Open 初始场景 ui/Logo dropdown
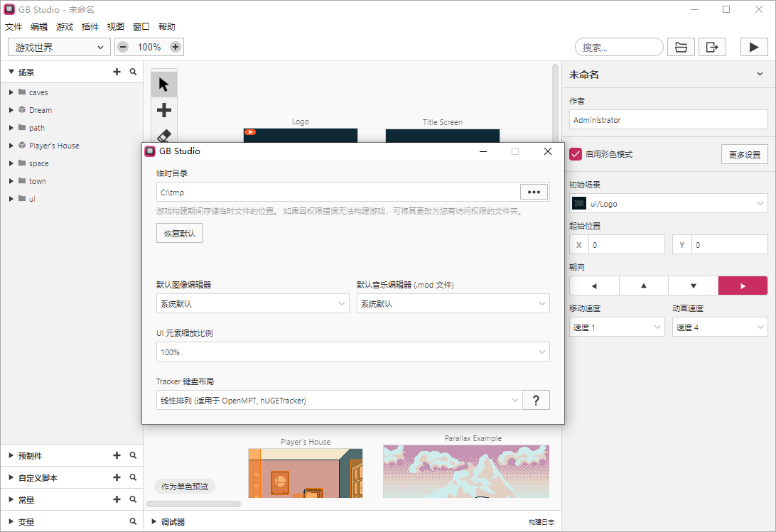776x532 pixels. pos(668,203)
